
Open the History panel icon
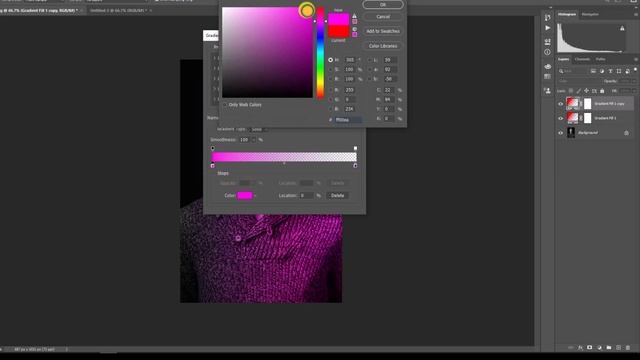[547, 17]
